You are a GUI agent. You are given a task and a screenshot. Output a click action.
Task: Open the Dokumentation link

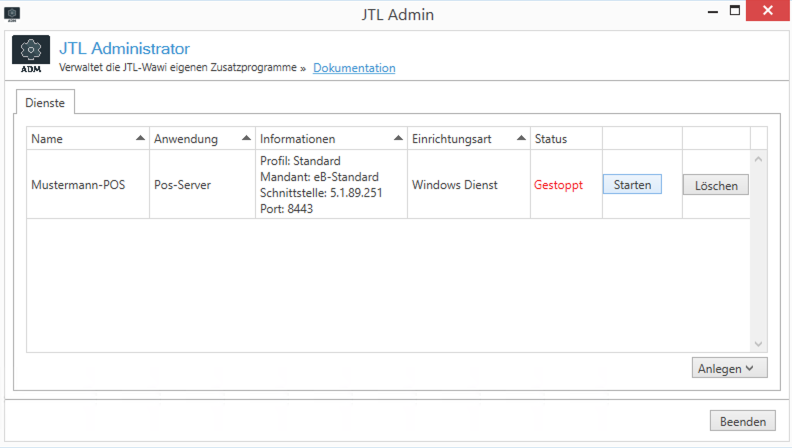click(354, 68)
